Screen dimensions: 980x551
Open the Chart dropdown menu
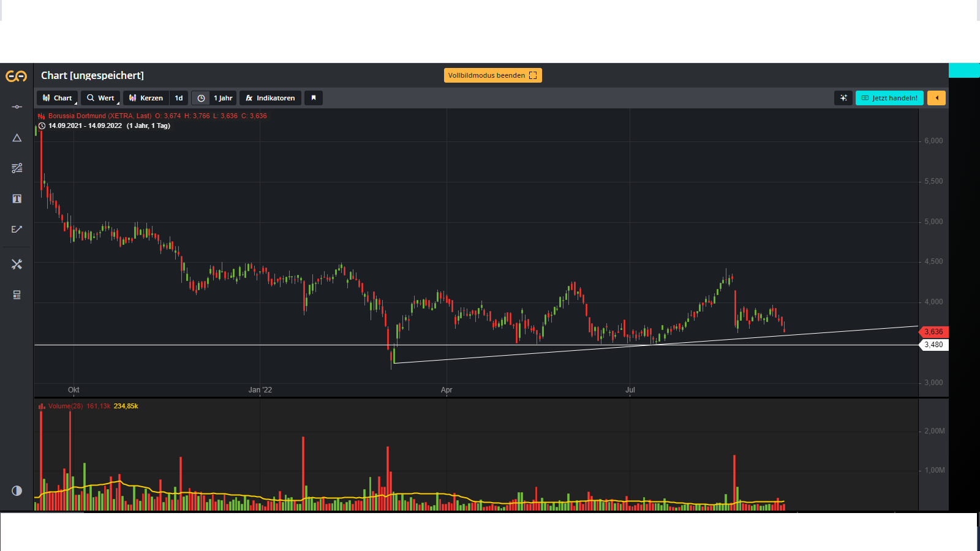(58, 98)
